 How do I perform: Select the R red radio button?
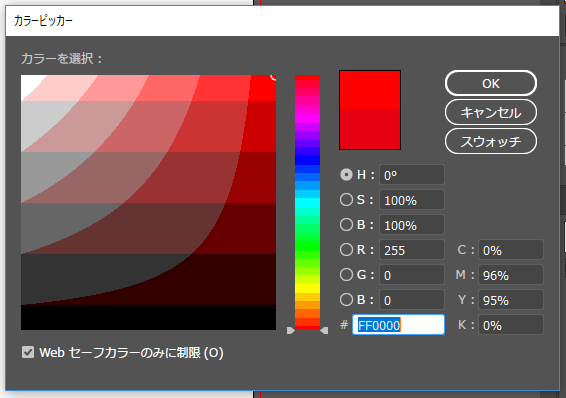346,250
